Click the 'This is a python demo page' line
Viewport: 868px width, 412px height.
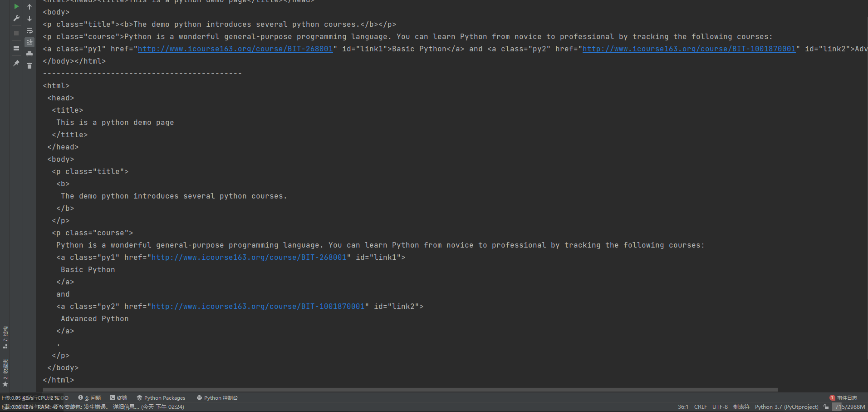click(x=115, y=122)
